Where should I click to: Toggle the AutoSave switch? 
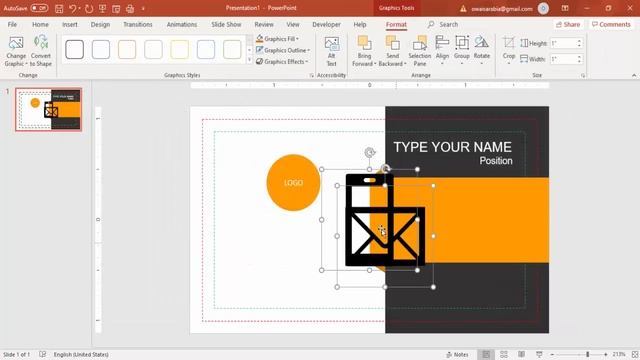[x=39, y=8]
